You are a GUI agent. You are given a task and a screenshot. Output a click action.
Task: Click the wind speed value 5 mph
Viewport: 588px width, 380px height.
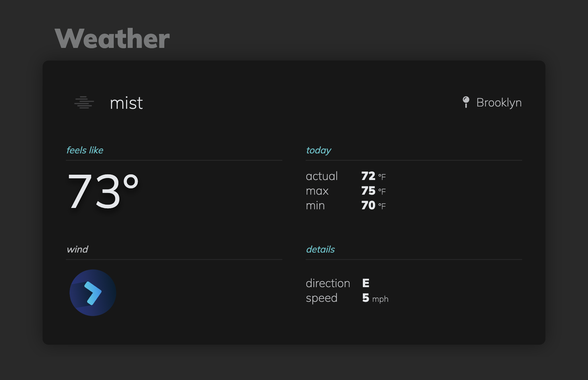[x=375, y=298]
